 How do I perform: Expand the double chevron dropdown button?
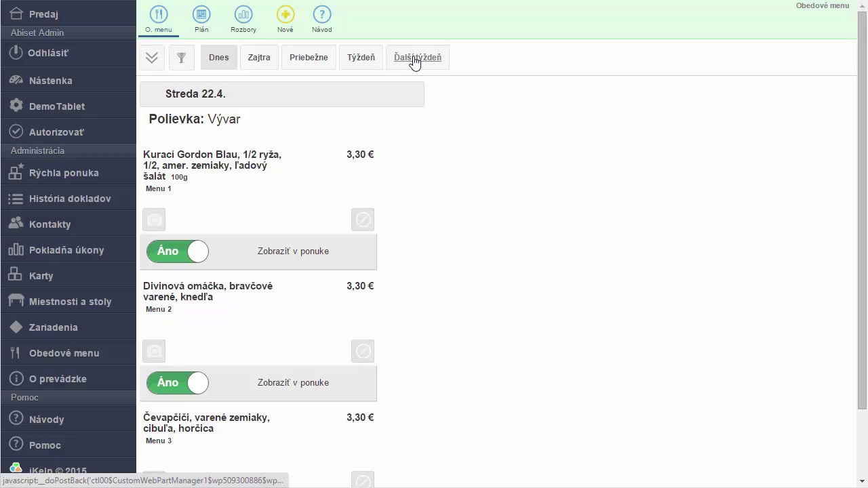pos(152,58)
